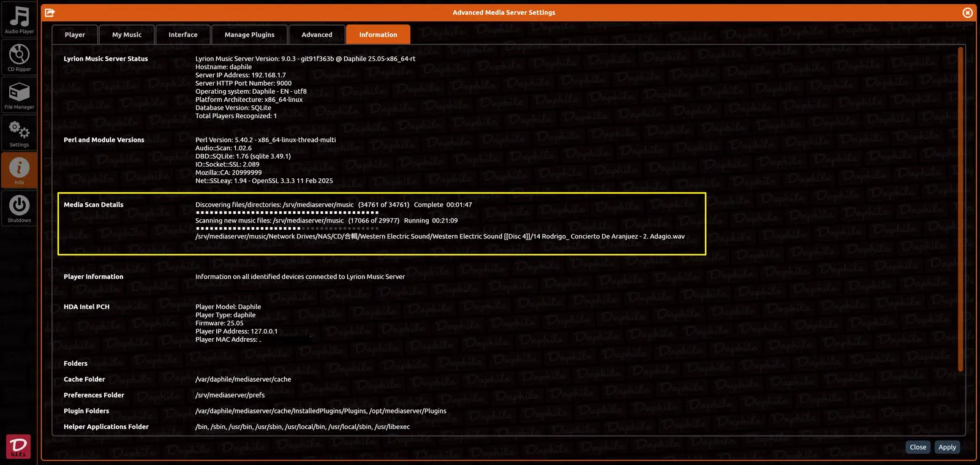Click the /bin, /sbin helper paths text
Viewport: 980px width, 465px height.
(303, 427)
